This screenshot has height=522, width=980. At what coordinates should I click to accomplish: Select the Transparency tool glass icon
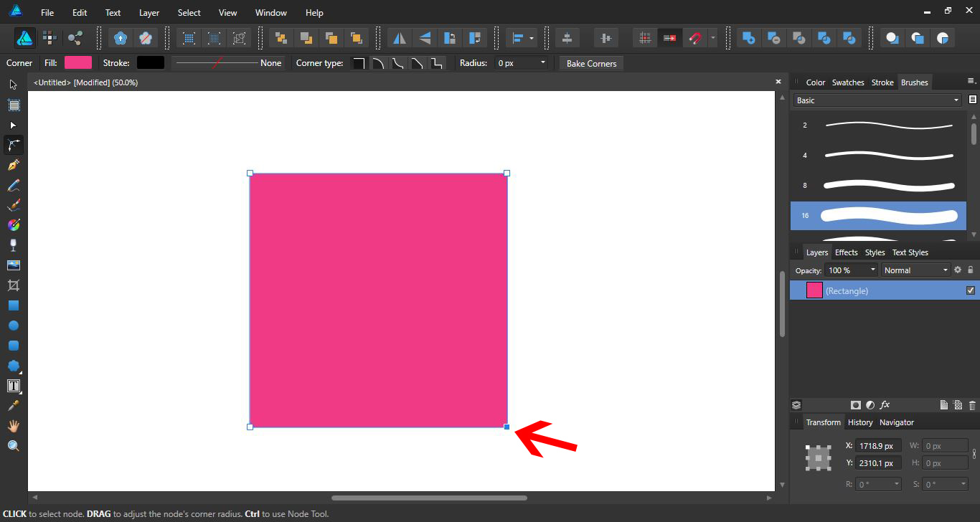pos(13,245)
